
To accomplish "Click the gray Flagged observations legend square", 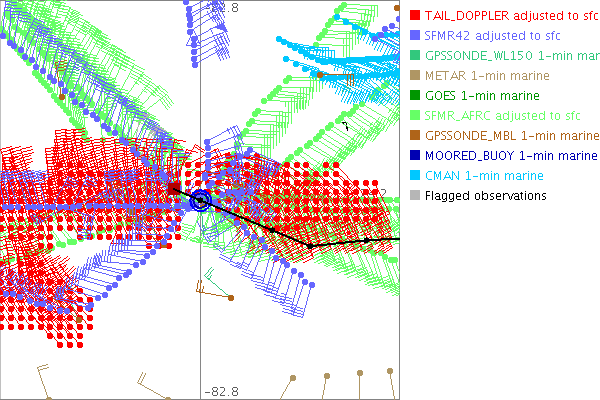I will [415, 196].
